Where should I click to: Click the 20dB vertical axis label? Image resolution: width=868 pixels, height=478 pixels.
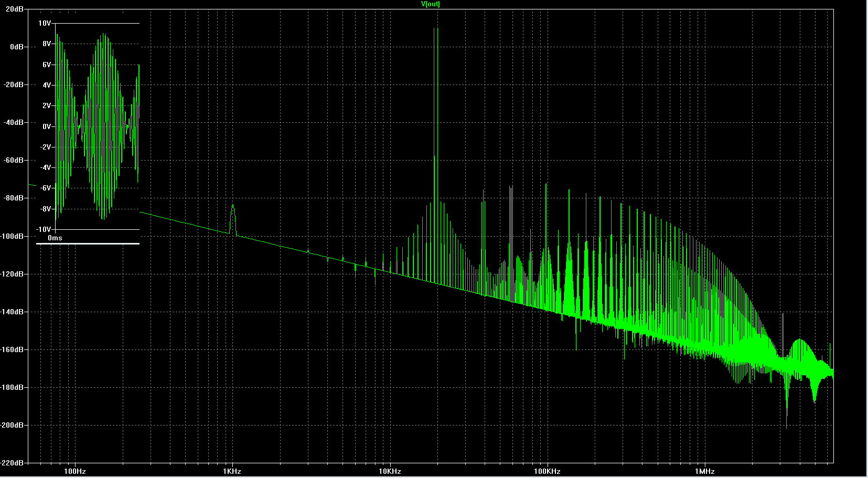pos(15,9)
